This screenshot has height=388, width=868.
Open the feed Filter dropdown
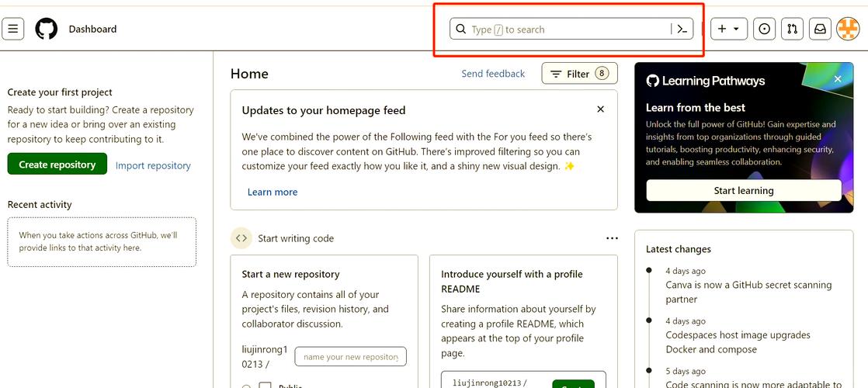pyautogui.click(x=579, y=74)
